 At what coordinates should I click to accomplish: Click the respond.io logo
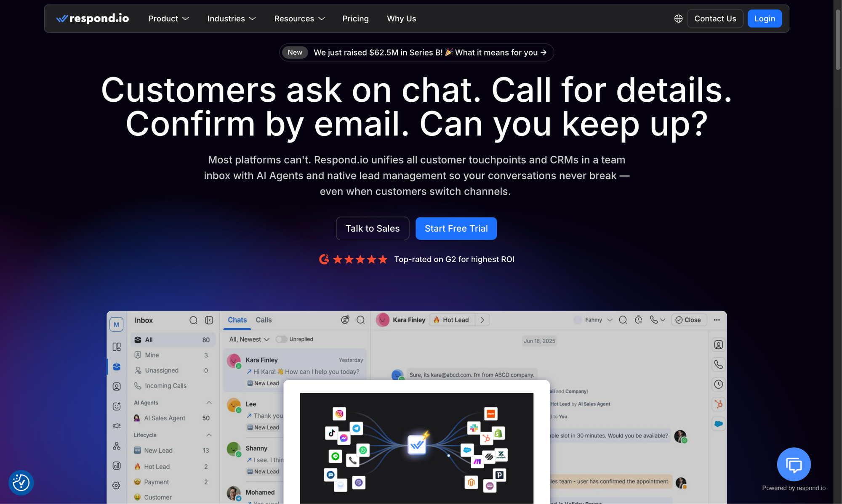pyautogui.click(x=93, y=19)
